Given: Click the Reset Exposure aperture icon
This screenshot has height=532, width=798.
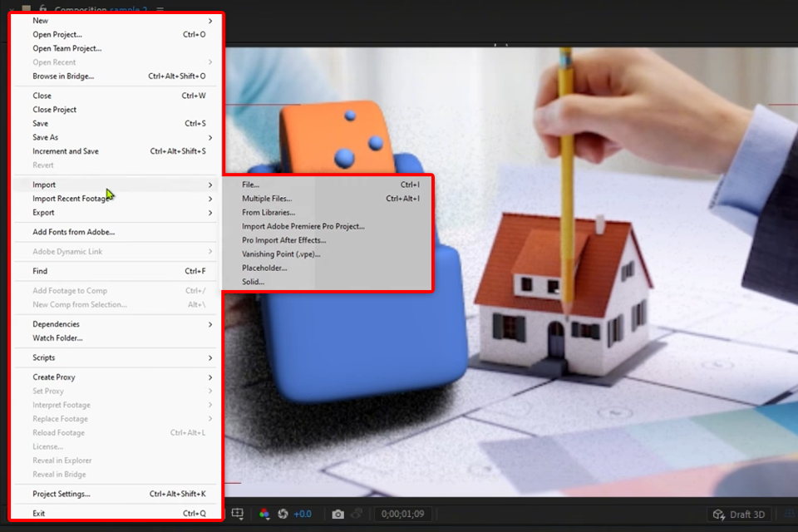Looking at the screenshot, I should click(x=283, y=515).
